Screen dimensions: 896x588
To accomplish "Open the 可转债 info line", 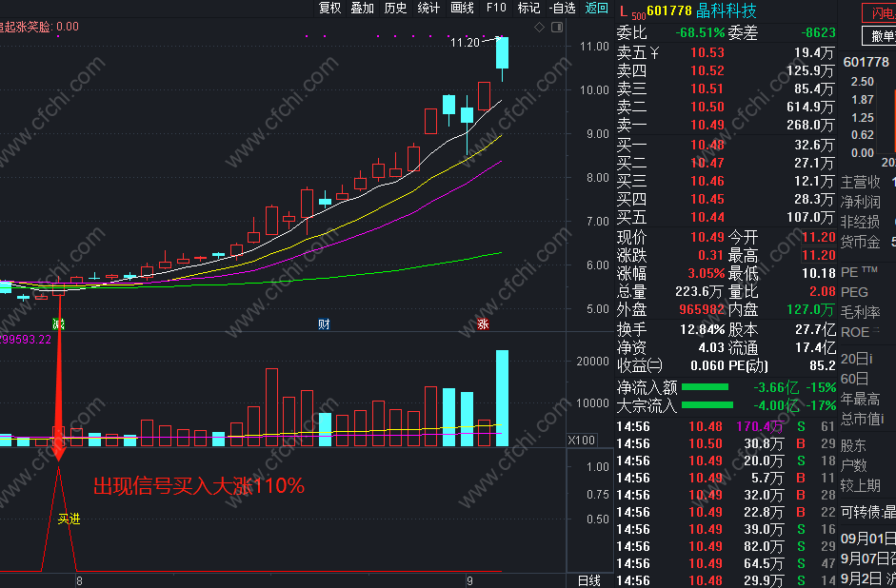I will 867,512.
